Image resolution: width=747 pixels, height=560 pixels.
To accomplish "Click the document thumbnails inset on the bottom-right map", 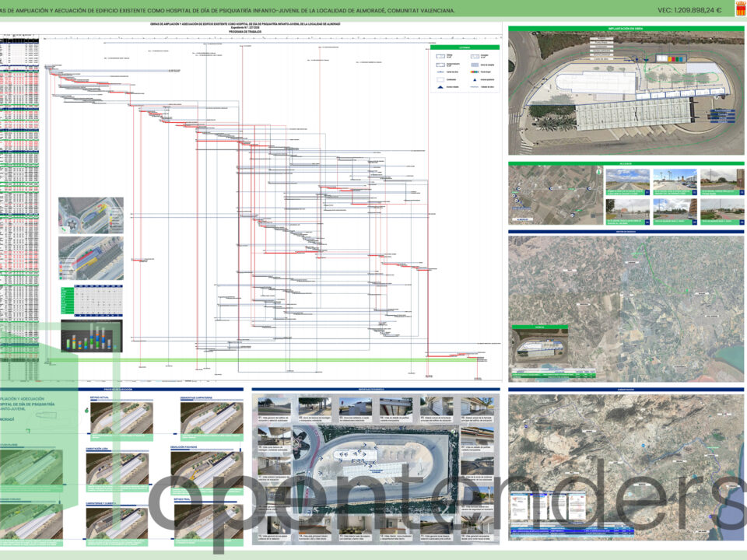I will point(547,506).
